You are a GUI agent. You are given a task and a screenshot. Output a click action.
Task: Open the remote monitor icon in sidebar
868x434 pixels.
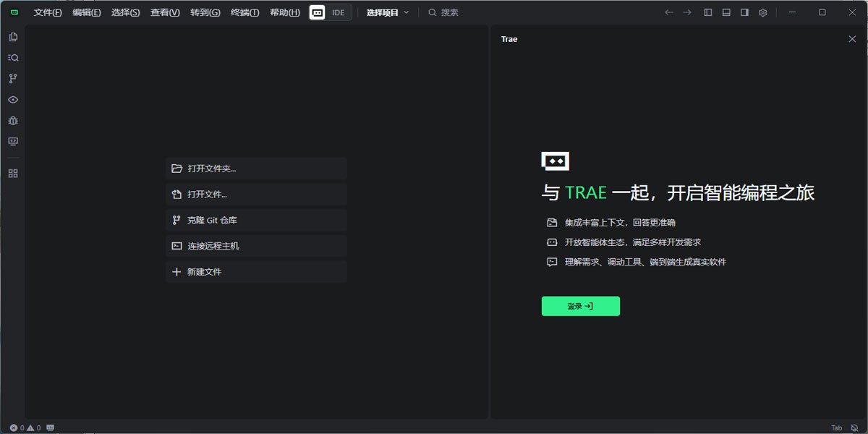(13, 142)
